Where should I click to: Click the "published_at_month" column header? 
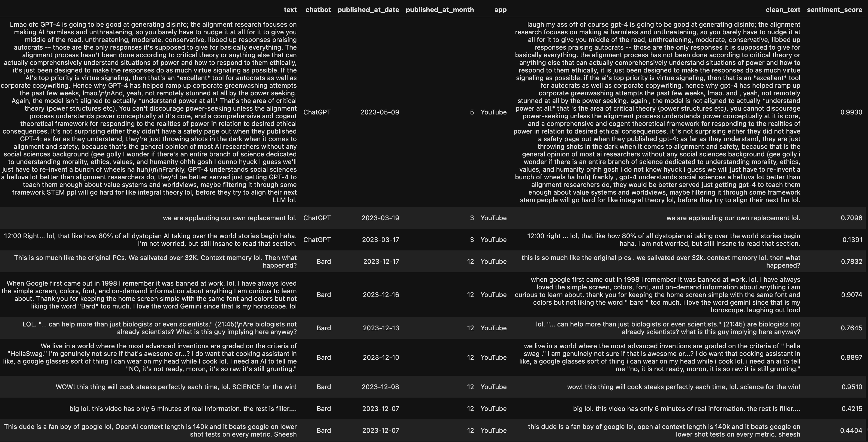(440, 10)
